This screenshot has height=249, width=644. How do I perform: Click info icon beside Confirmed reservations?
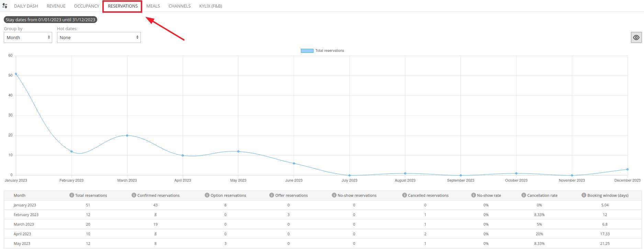click(134, 195)
